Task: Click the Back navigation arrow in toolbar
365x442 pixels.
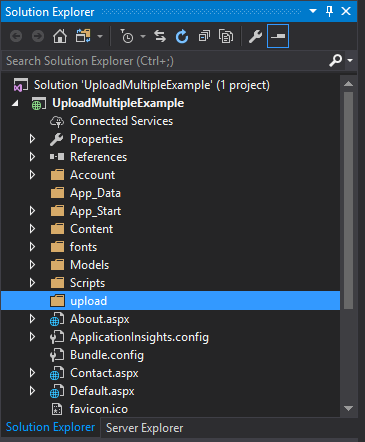Action: [16, 36]
